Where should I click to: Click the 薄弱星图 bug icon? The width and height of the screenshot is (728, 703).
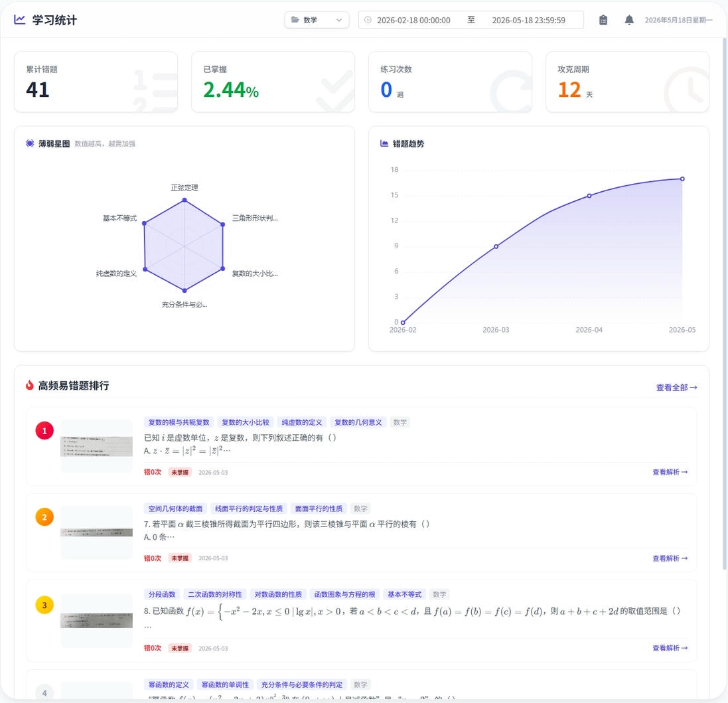click(30, 143)
